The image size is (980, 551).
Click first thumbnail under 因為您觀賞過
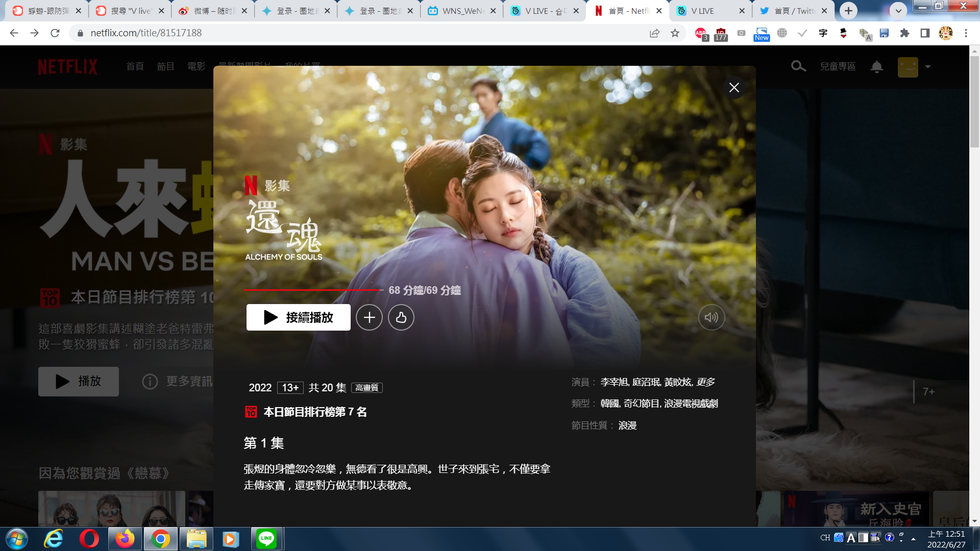[x=111, y=508]
